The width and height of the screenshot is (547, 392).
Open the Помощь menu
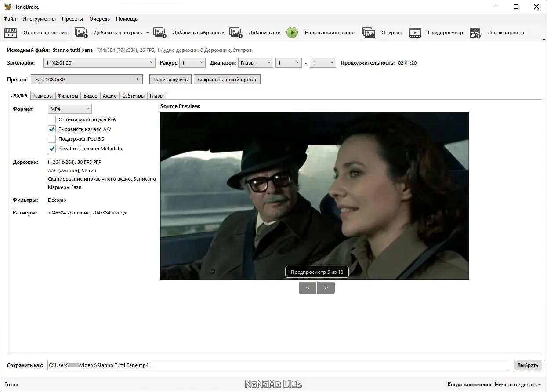point(127,19)
